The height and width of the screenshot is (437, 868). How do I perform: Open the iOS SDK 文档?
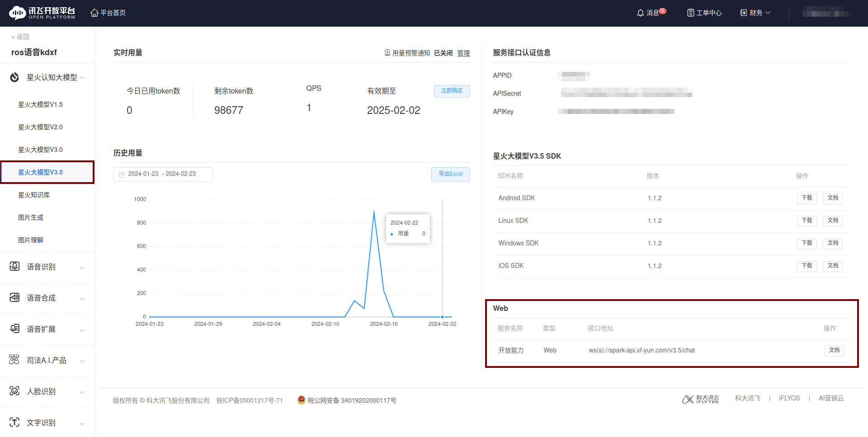(832, 266)
